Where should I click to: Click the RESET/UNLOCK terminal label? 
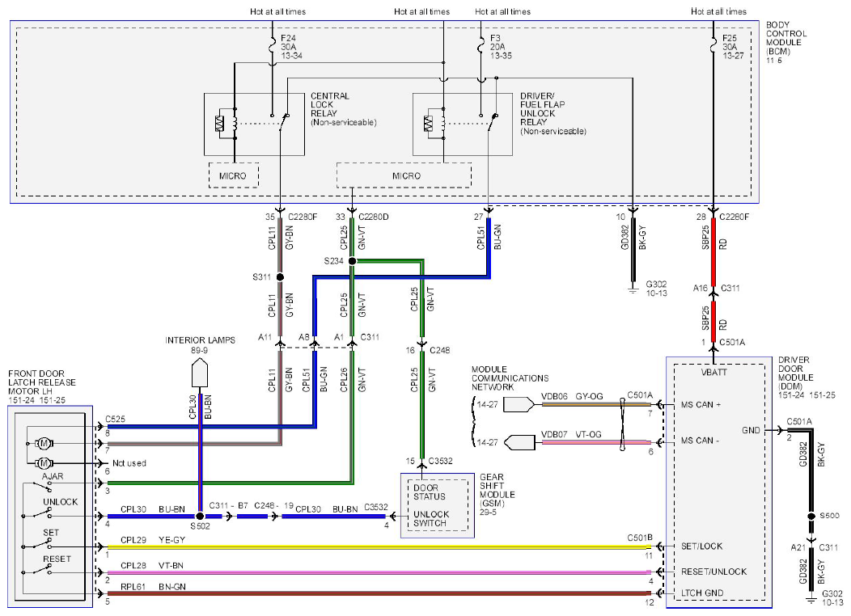click(713, 572)
